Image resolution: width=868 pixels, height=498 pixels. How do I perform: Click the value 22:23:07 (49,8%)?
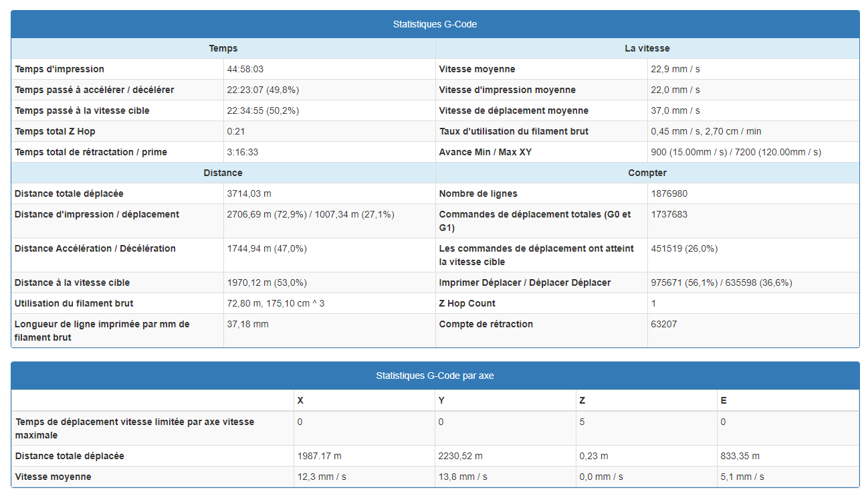263,90
